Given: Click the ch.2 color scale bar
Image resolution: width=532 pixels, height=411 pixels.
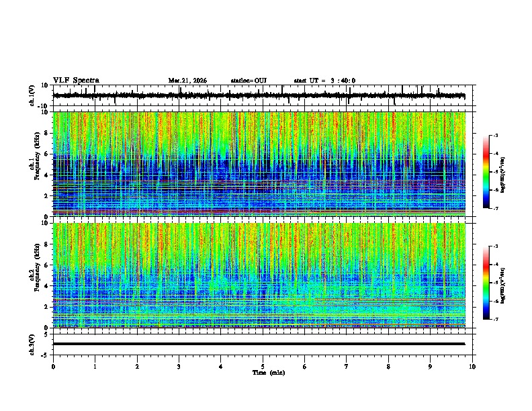Looking at the screenshot, I should pos(486,283).
